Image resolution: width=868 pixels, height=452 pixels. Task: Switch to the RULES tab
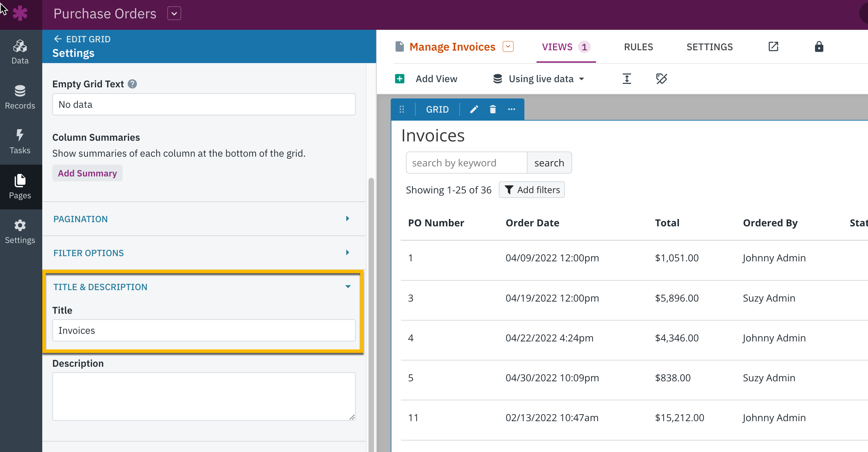pos(638,47)
